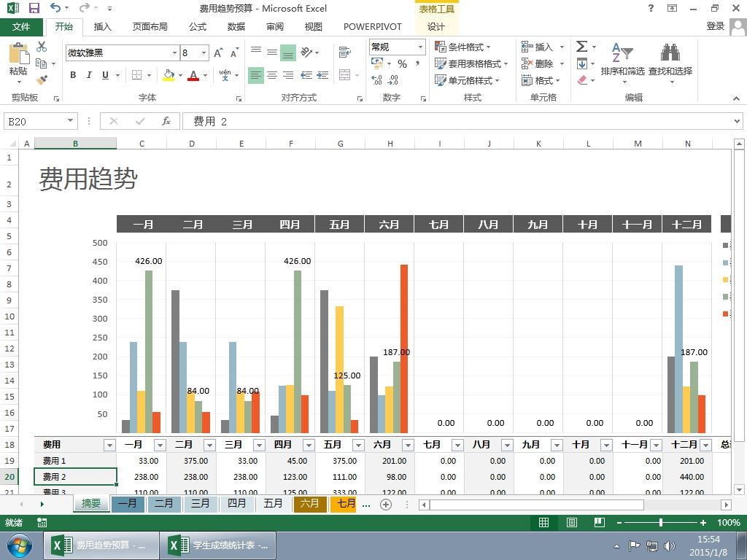Open the cells 删除 button
This screenshot has width=747, height=560.
(x=543, y=63)
